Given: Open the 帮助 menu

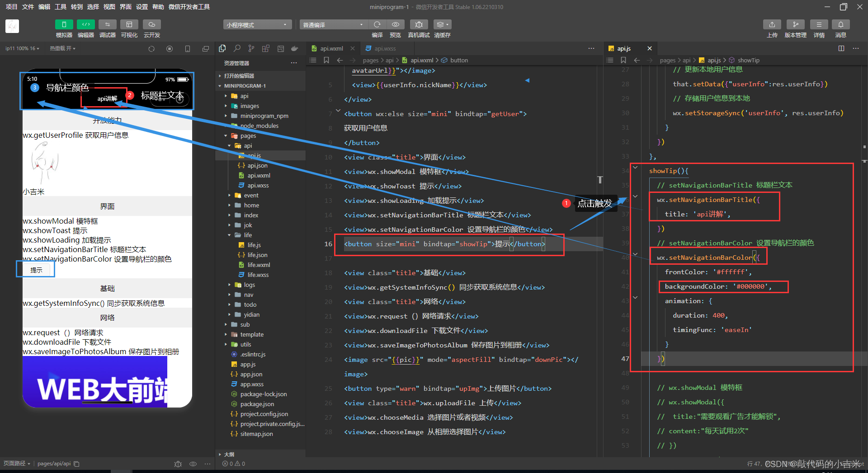Looking at the screenshot, I should pos(158,7).
